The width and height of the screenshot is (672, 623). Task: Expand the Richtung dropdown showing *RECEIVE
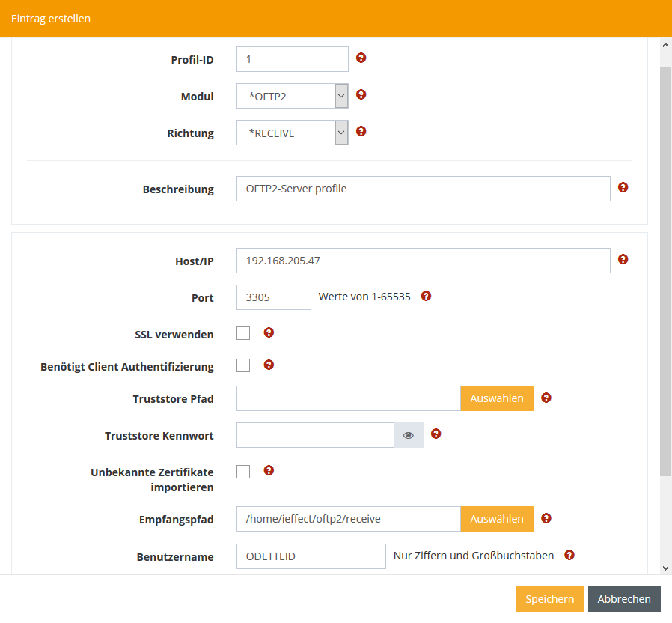tap(292, 133)
